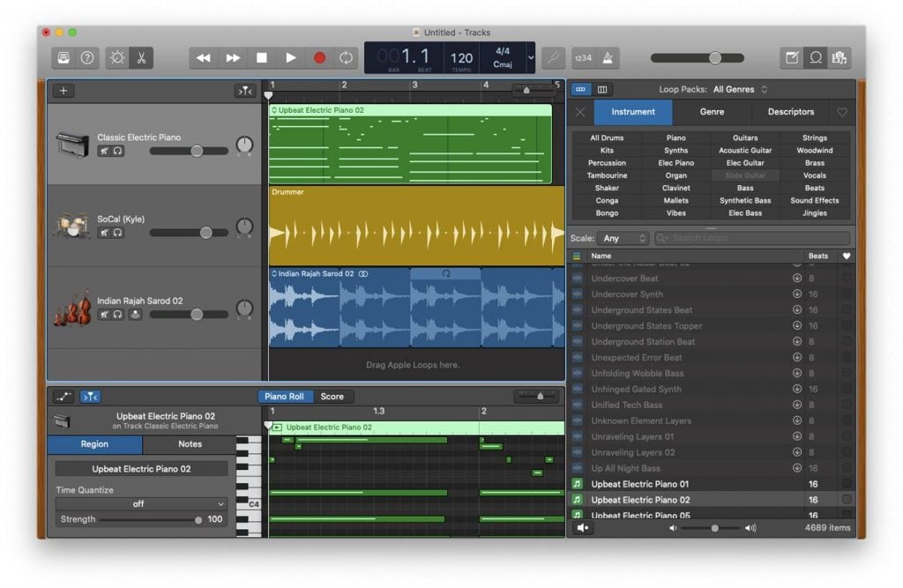Solo the Classic Electric Piano track

coord(117,151)
